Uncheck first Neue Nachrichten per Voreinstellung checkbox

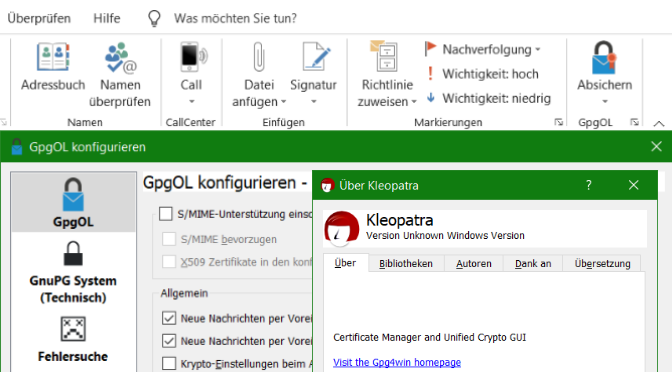pos(169,318)
